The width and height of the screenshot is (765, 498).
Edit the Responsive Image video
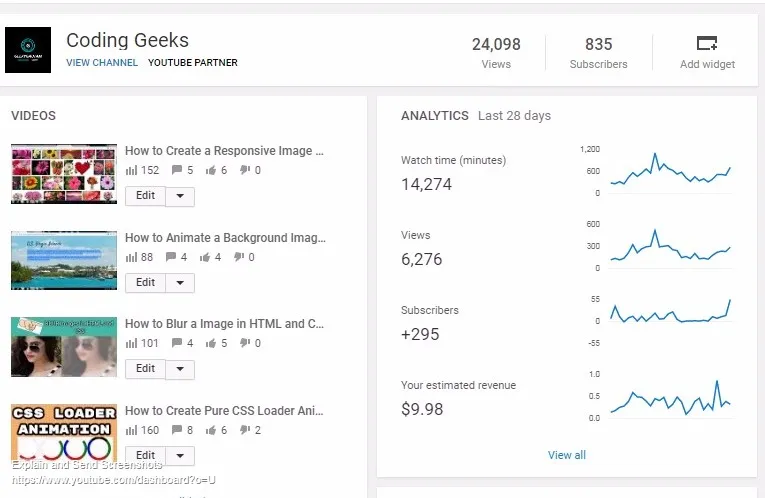click(x=145, y=196)
